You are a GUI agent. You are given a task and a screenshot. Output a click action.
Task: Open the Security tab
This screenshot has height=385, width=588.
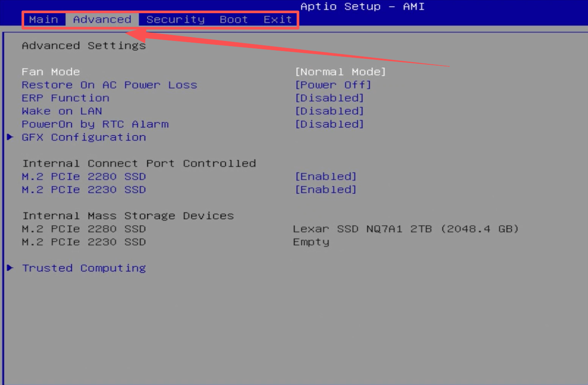[175, 20]
